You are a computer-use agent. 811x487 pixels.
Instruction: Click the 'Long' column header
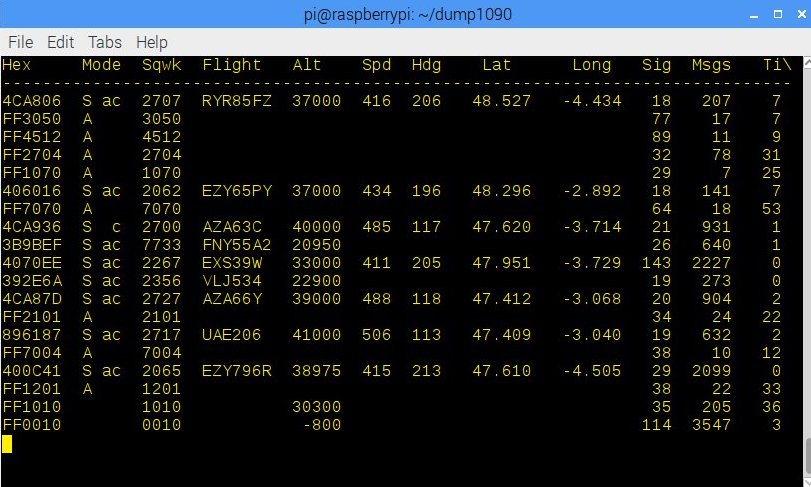592,65
